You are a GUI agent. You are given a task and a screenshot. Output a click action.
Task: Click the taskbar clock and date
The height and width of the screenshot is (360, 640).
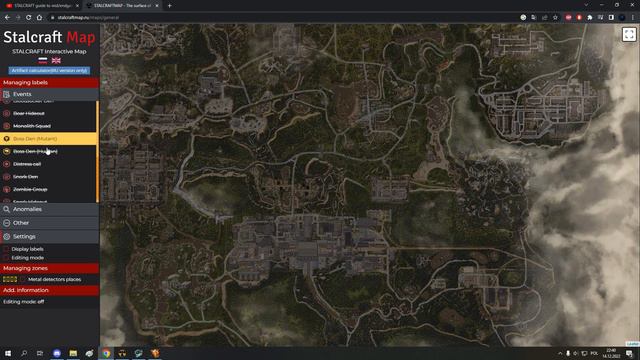click(611, 353)
